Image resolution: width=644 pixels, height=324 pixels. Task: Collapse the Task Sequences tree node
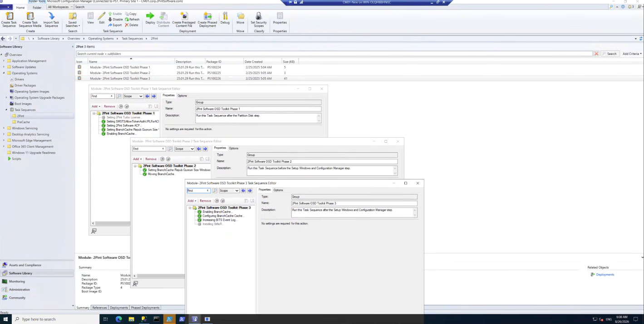6,110
